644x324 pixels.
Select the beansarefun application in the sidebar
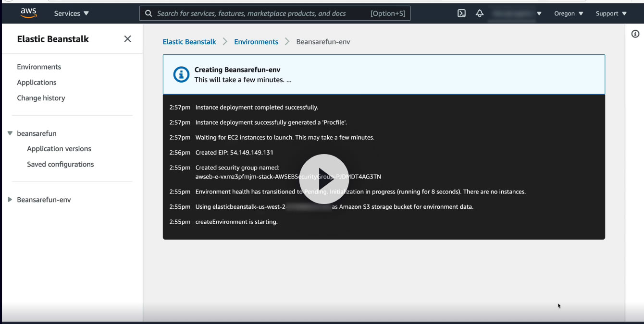point(37,133)
